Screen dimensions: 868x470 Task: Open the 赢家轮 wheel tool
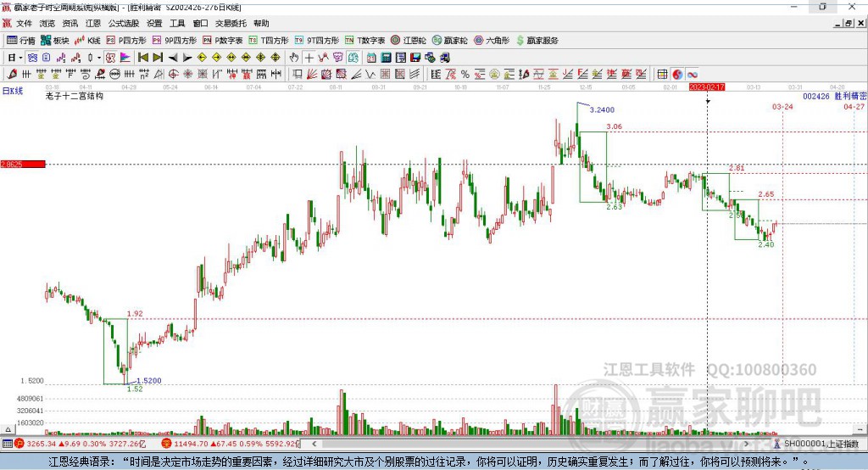click(x=450, y=41)
